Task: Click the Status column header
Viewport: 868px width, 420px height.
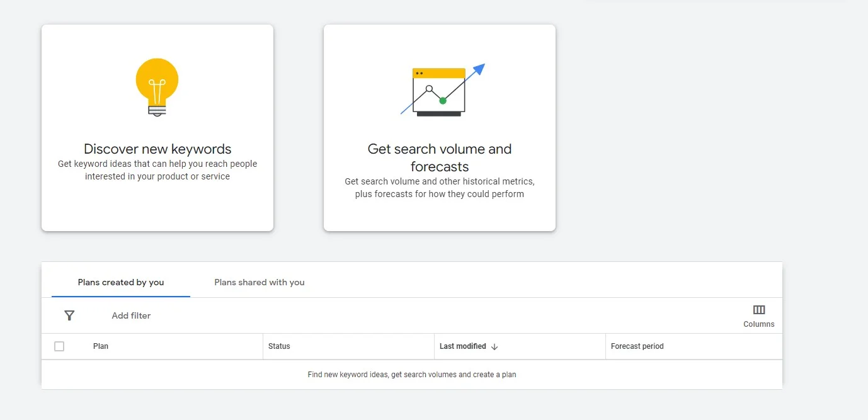Action: 279,346
